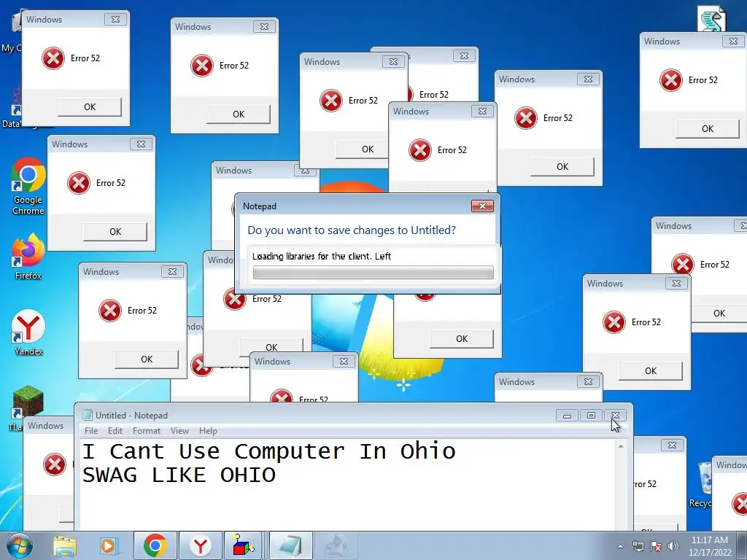Click the Notepad title bar document icon
Image resolution: width=747 pixels, height=560 pixels.
pos(87,415)
